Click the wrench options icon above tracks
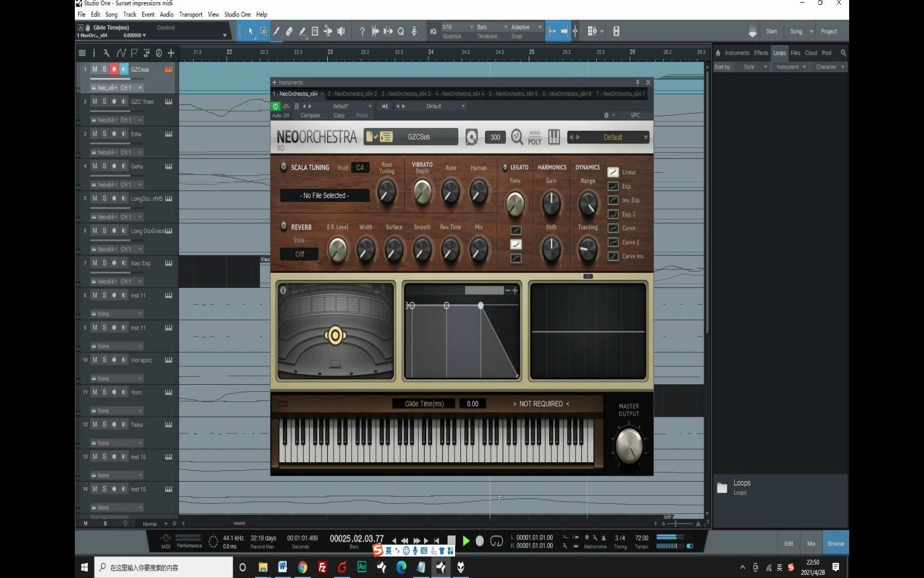This screenshot has height=578, width=924. click(x=106, y=53)
